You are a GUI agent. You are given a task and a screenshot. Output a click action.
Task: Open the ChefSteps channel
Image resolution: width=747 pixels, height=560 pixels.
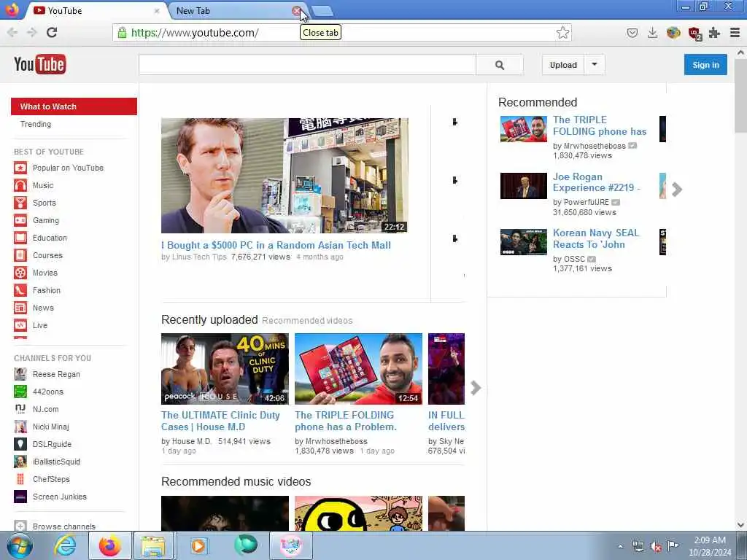[x=51, y=479]
